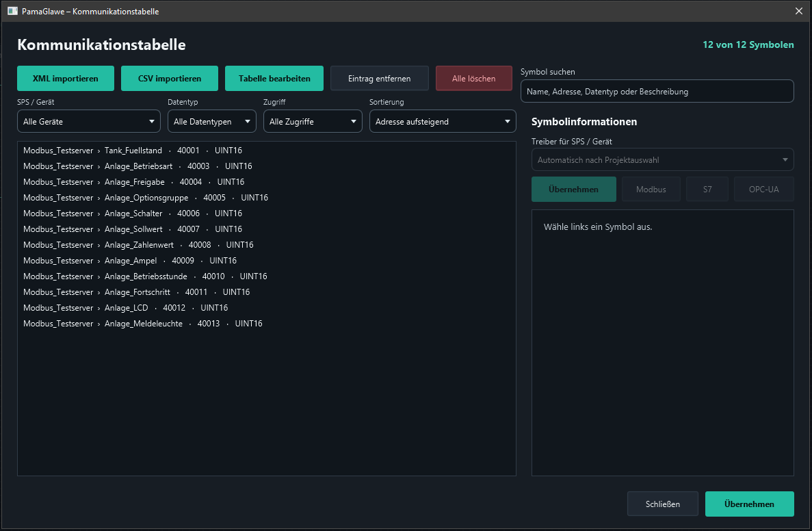Click the Wähle links ein Symbol aus text
Screen dimensions: 812x531
pos(598,227)
